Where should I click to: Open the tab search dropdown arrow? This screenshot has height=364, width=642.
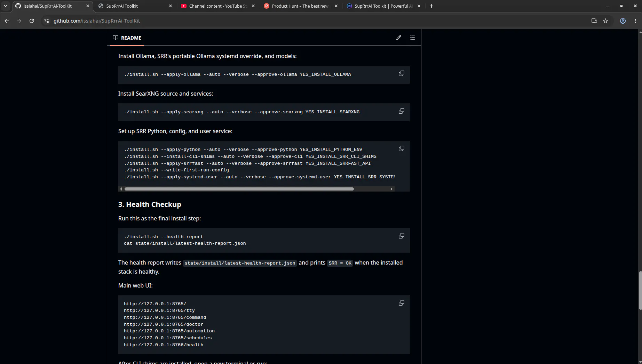(6, 6)
